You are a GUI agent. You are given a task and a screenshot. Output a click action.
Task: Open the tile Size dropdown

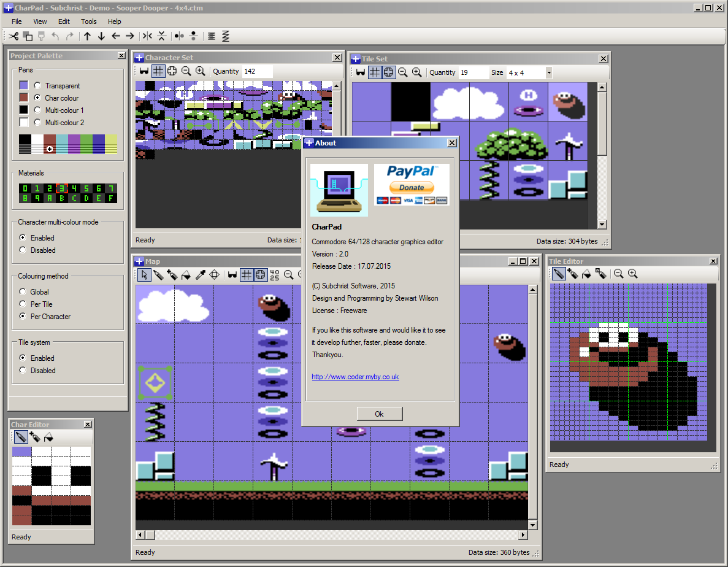(549, 72)
